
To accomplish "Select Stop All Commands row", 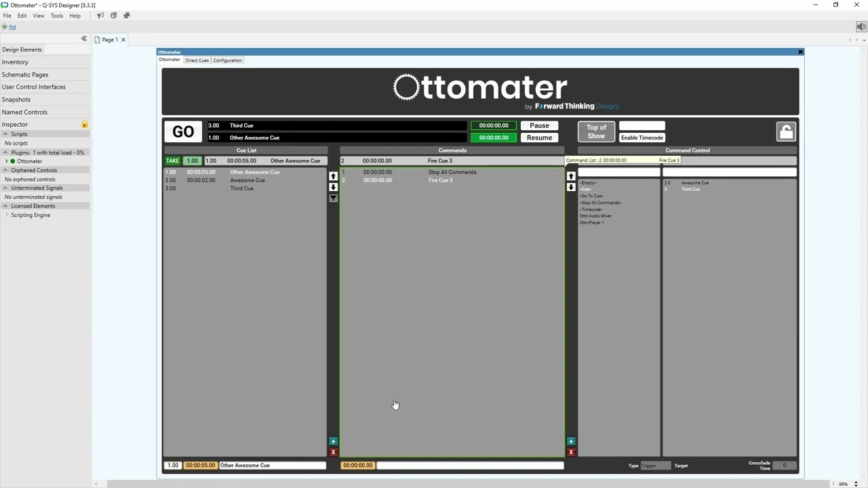I will (452, 172).
